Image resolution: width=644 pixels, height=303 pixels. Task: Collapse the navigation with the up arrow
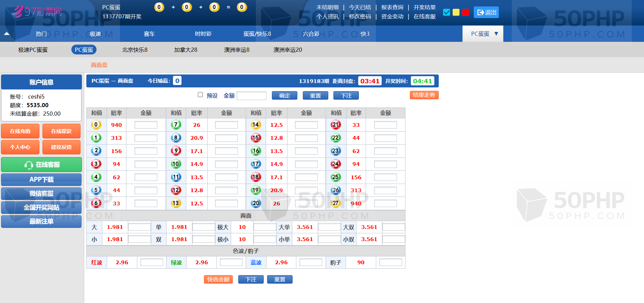(6, 34)
